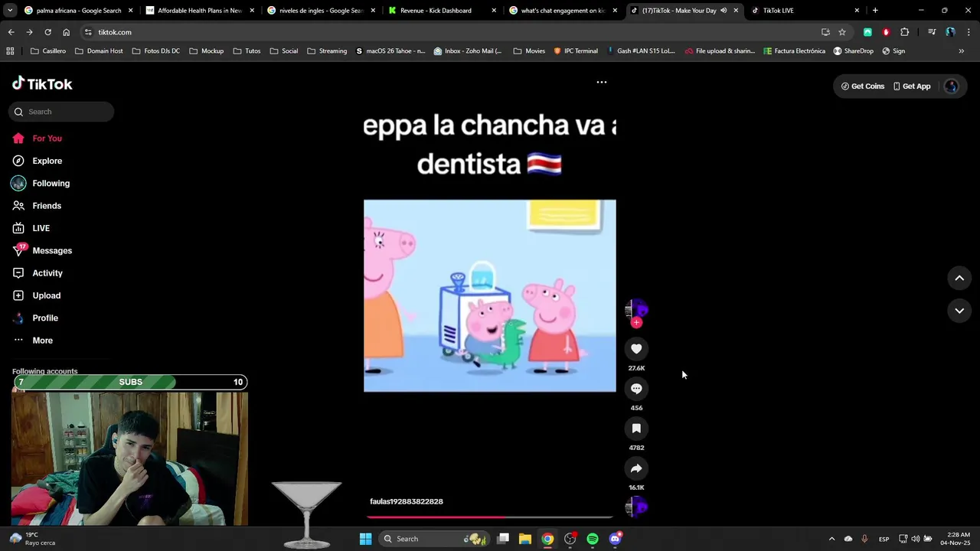This screenshot has height=551, width=980.
Task: Open profile avatar in top right
Action: [952, 86]
